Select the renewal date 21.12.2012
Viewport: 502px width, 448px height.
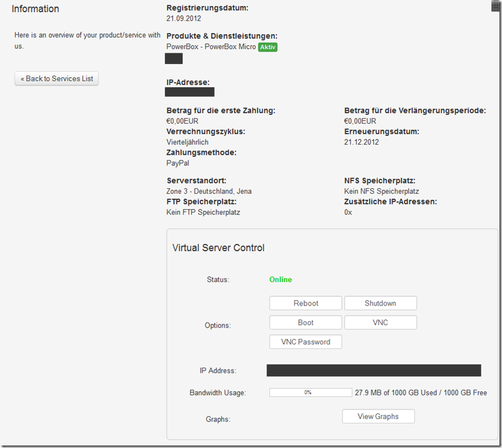361,142
